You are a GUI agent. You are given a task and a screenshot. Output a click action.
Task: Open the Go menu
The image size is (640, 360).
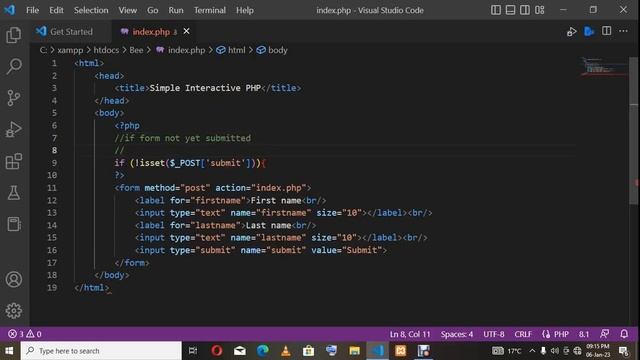click(153, 10)
